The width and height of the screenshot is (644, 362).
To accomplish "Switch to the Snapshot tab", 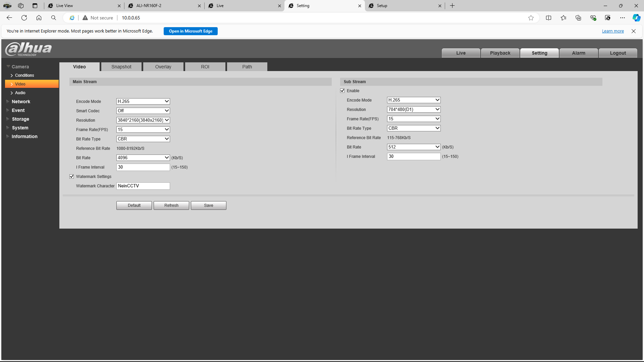I will pyautogui.click(x=121, y=67).
